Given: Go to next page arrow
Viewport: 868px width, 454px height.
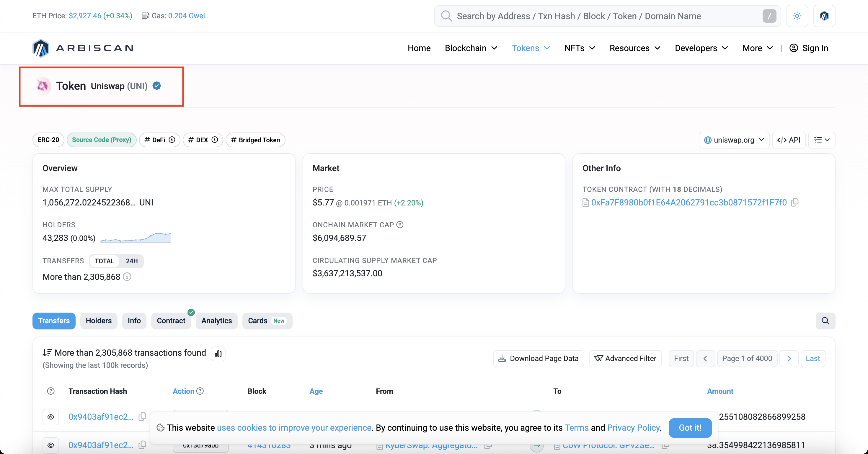Looking at the screenshot, I should (x=789, y=358).
